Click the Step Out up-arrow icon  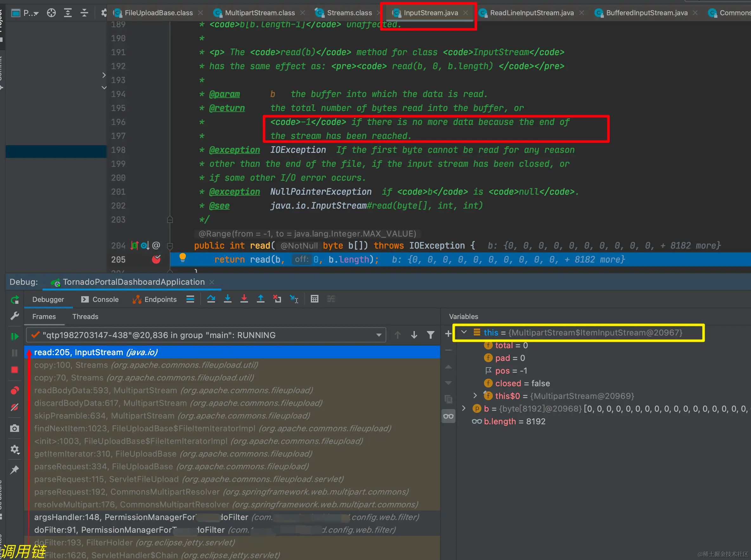click(x=260, y=299)
